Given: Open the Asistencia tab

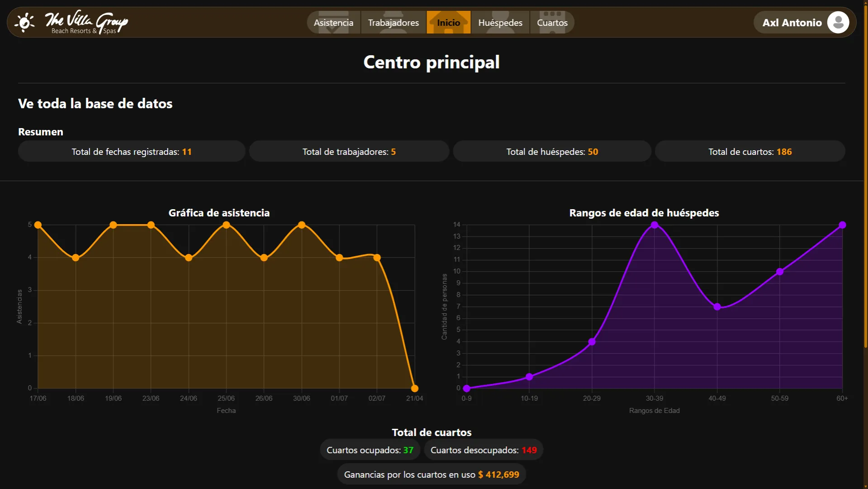Looking at the screenshot, I should pyautogui.click(x=334, y=22).
